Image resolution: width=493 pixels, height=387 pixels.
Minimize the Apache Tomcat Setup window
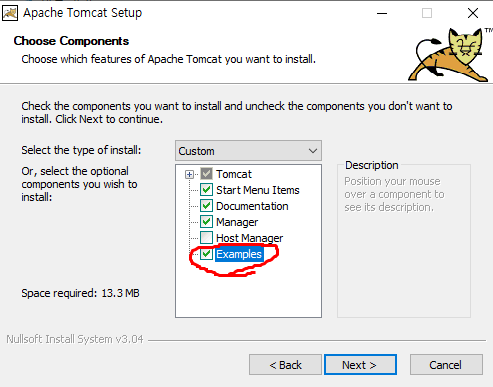[x=382, y=13]
